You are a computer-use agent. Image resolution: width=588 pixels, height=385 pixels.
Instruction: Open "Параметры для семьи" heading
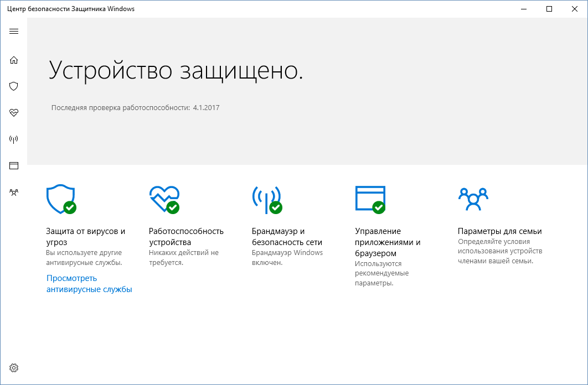coord(500,231)
